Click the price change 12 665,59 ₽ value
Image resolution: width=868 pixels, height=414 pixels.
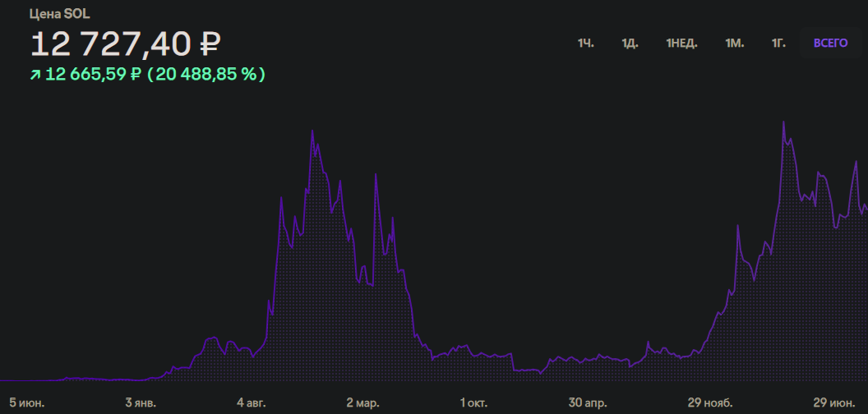pyautogui.click(x=94, y=74)
